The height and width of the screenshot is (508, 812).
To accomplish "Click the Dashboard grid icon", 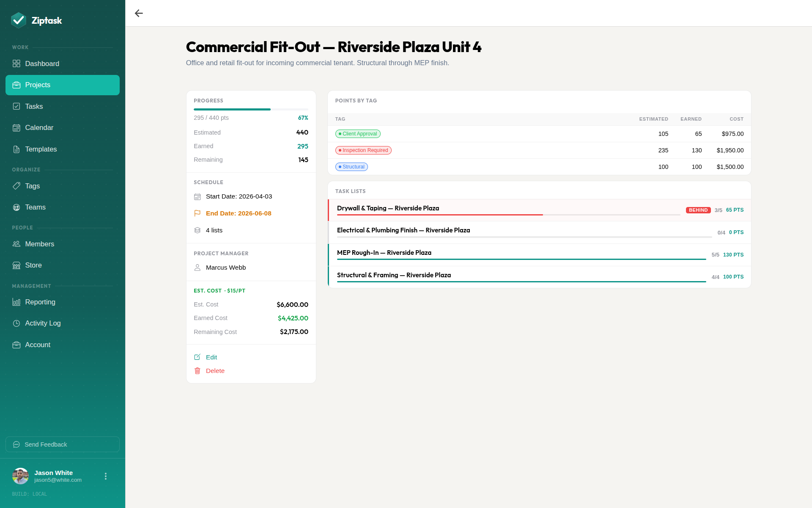I will pyautogui.click(x=16, y=63).
